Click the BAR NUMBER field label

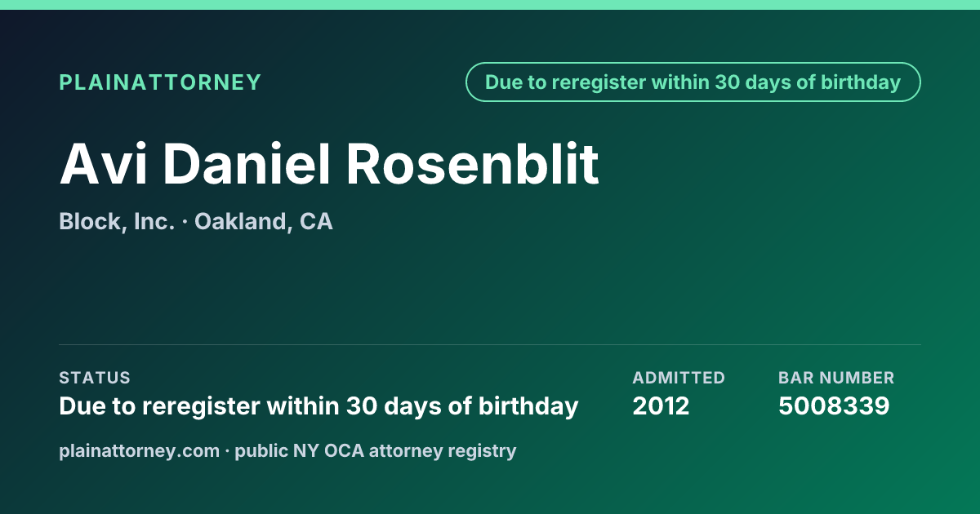836,378
